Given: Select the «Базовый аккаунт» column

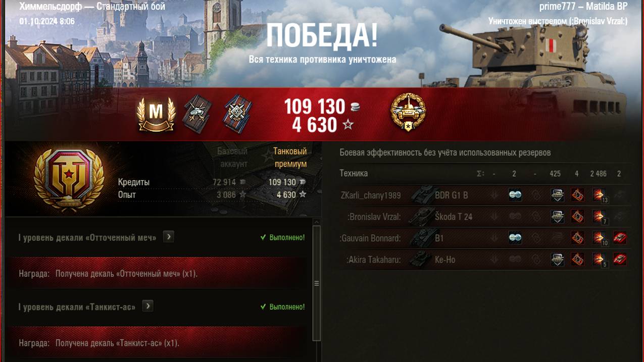Looking at the screenshot, I should pos(232,158).
